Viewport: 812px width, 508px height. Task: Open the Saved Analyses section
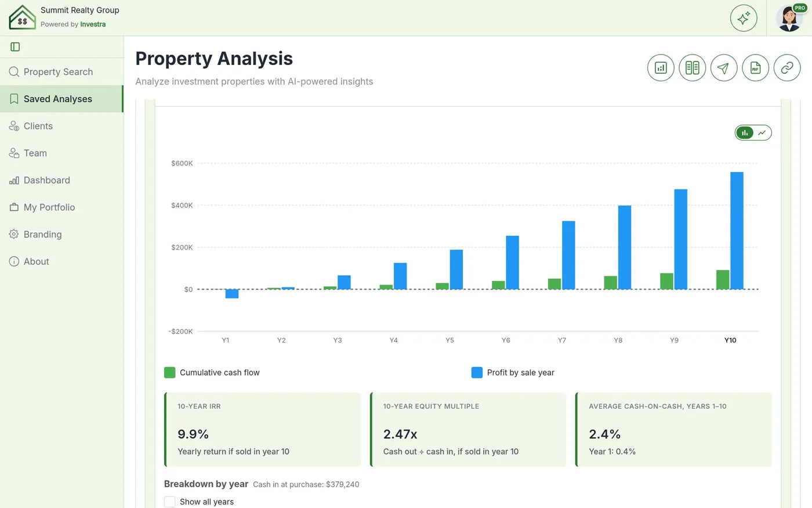pos(61,99)
